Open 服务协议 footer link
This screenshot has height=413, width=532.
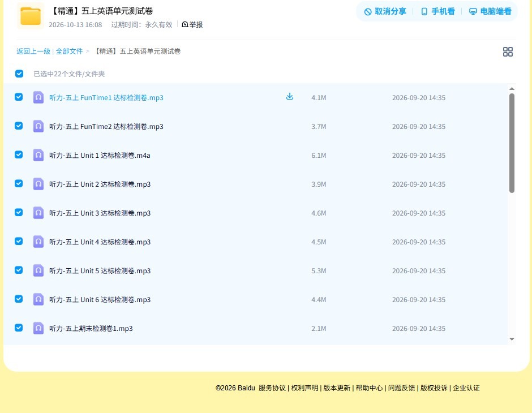click(272, 388)
